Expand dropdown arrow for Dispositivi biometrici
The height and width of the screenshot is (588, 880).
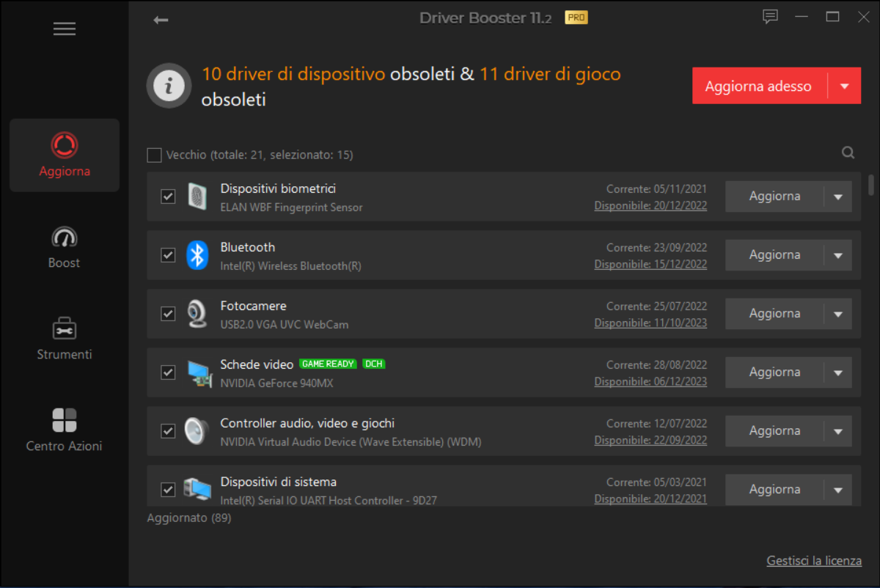[838, 196]
